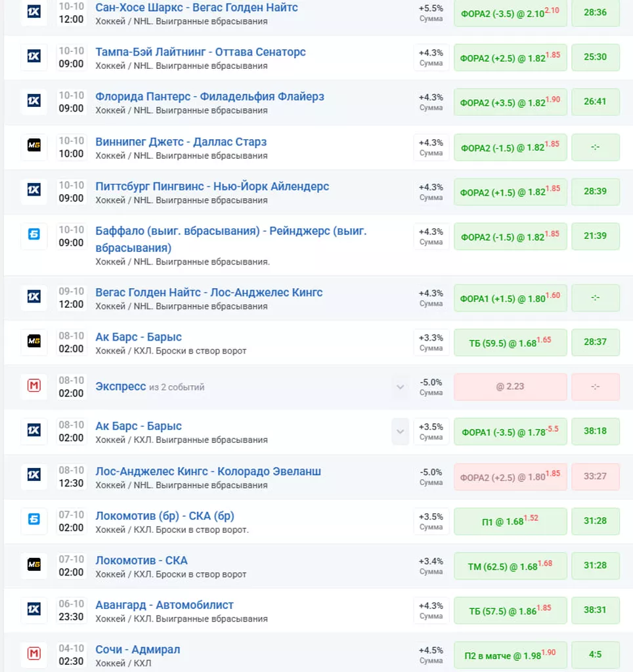Click bookmaker icon beside Локомотив (бр) - СКА (бр)
This screenshot has height=672, width=633.
[34, 520]
